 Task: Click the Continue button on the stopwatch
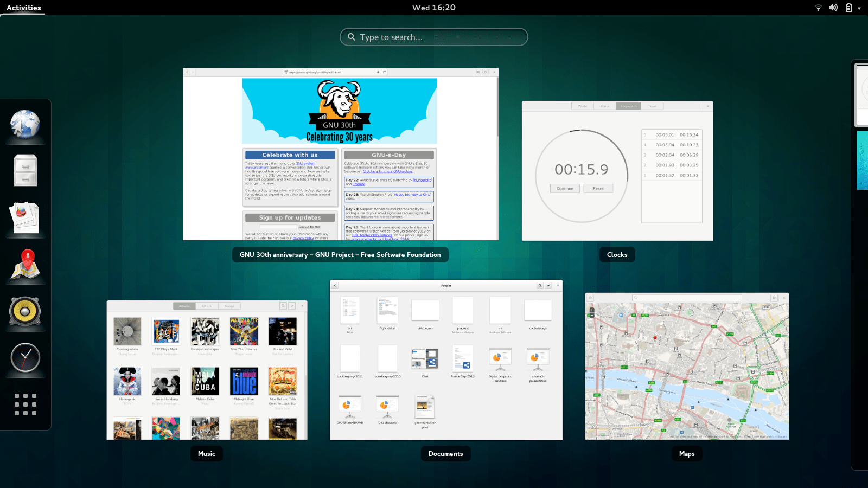pos(565,188)
